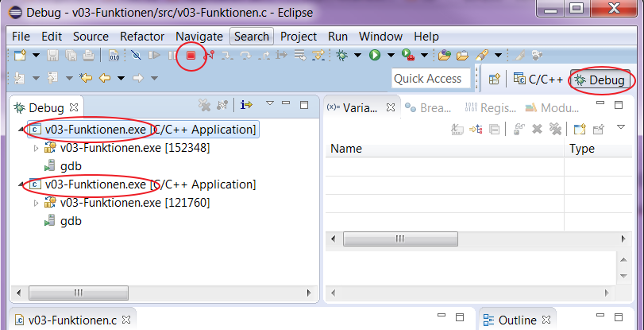
Task: Select the Variables tab
Action: tap(361, 108)
